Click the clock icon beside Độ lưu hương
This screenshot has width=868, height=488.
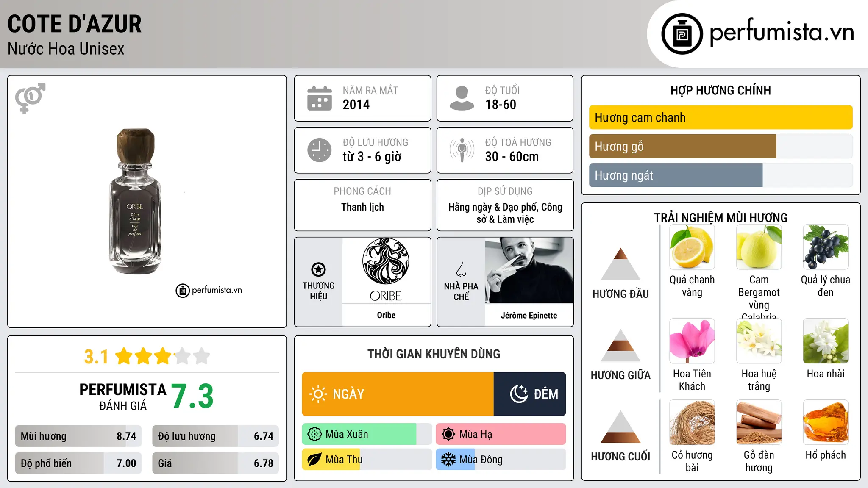click(320, 150)
